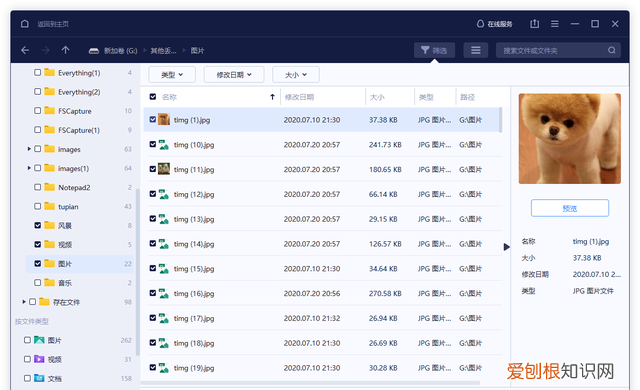Click the timg (1).jpg thumbnail icon
The width and height of the screenshot is (640, 390).
pos(164,120)
